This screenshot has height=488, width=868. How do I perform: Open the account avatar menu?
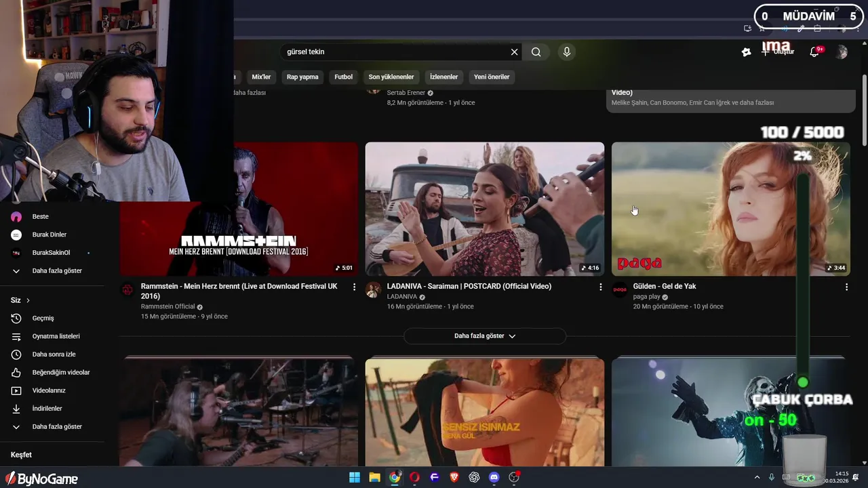tap(842, 52)
